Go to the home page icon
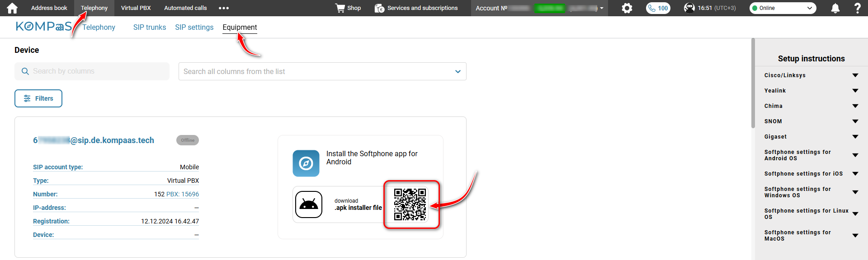Viewport: 868px width, 260px height. [x=12, y=8]
